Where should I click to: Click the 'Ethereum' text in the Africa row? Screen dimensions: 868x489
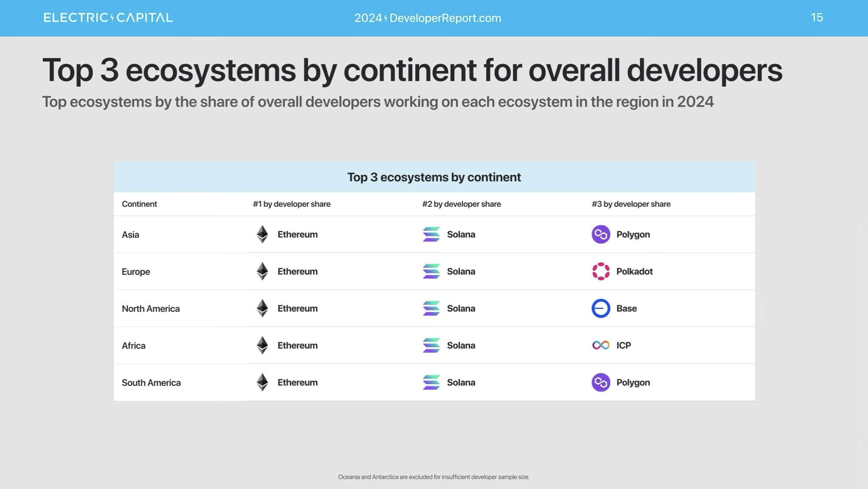click(297, 345)
